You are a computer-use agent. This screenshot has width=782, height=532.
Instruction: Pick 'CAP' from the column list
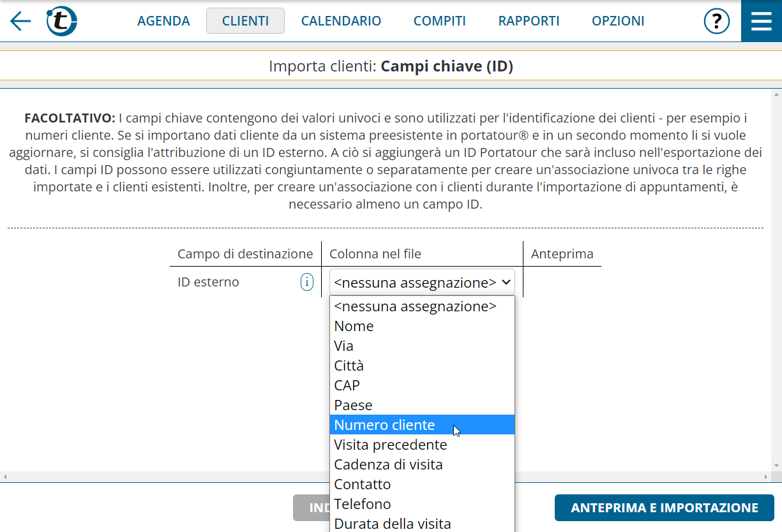347,385
